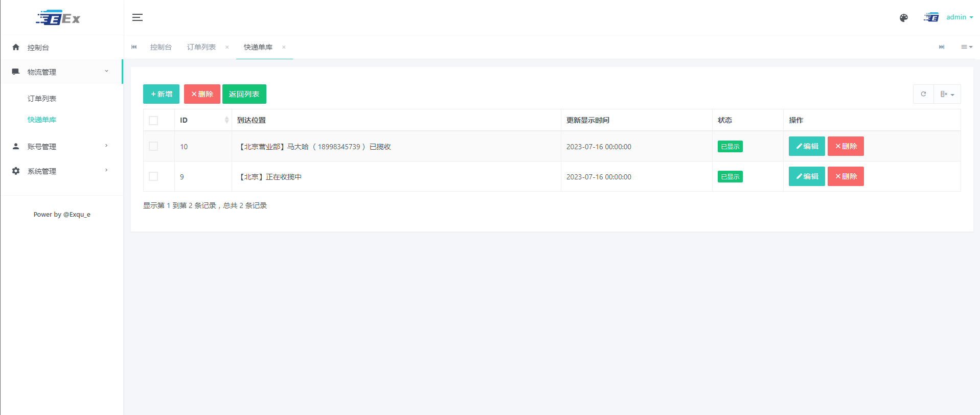Click the admin avatar logo icon
980x415 pixels.
point(931,17)
